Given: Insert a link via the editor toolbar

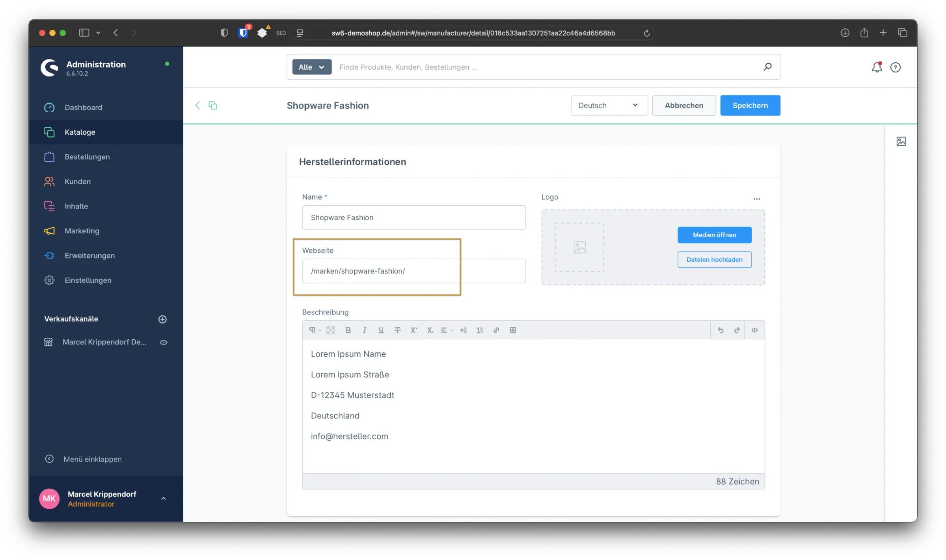Looking at the screenshot, I should pyautogui.click(x=496, y=330).
